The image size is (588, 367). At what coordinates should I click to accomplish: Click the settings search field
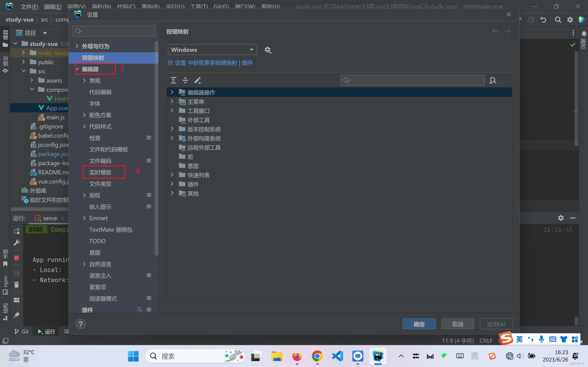pos(114,31)
